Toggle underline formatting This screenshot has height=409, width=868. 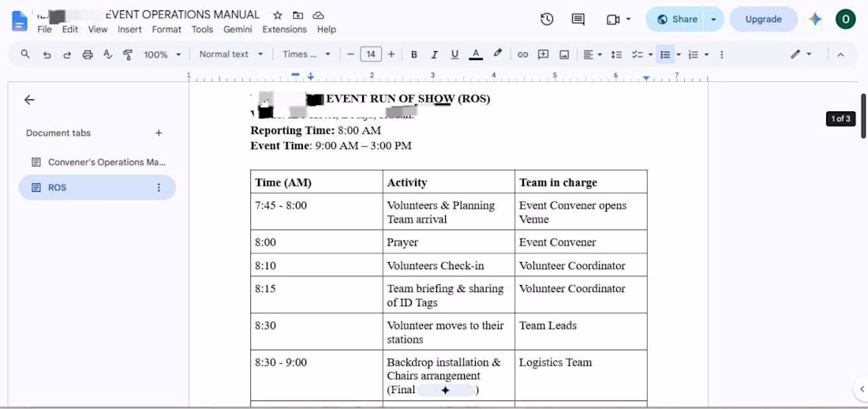tap(455, 54)
